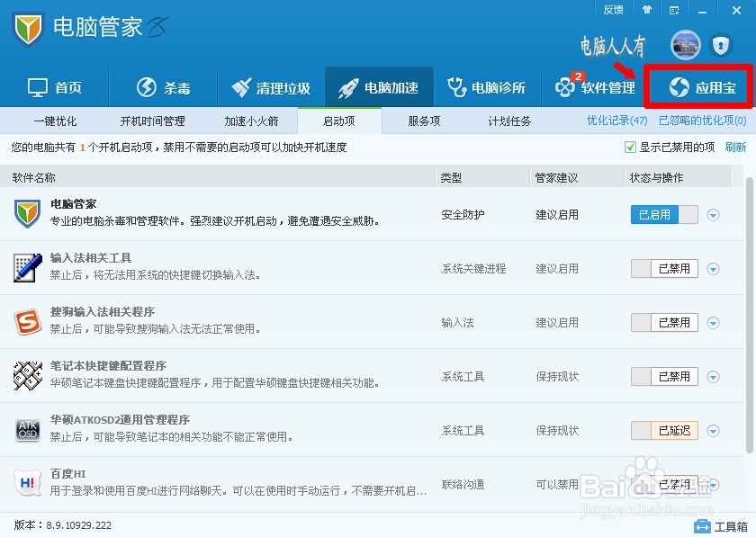Click the 类型 column header
The height and width of the screenshot is (537, 756).
click(x=451, y=178)
